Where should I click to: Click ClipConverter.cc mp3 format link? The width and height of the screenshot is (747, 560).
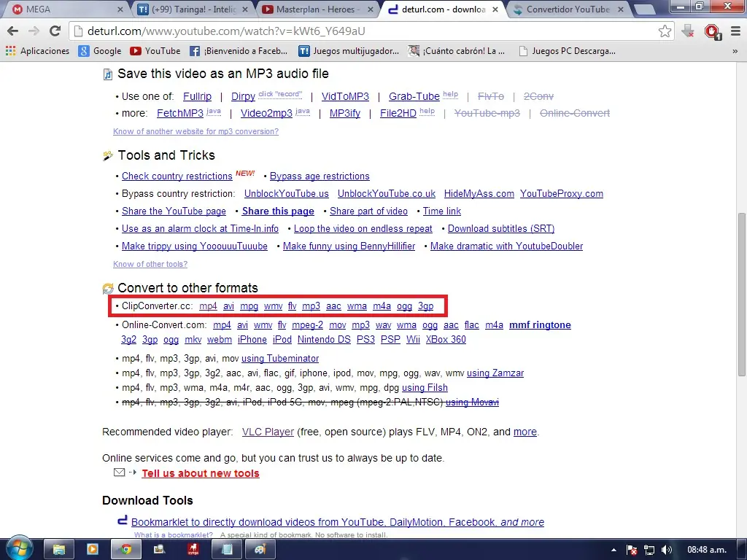(311, 306)
